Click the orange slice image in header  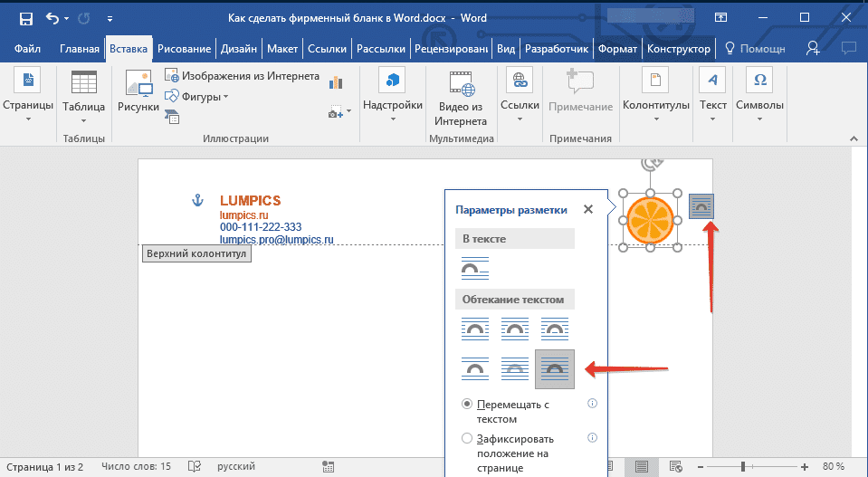(651, 220)
